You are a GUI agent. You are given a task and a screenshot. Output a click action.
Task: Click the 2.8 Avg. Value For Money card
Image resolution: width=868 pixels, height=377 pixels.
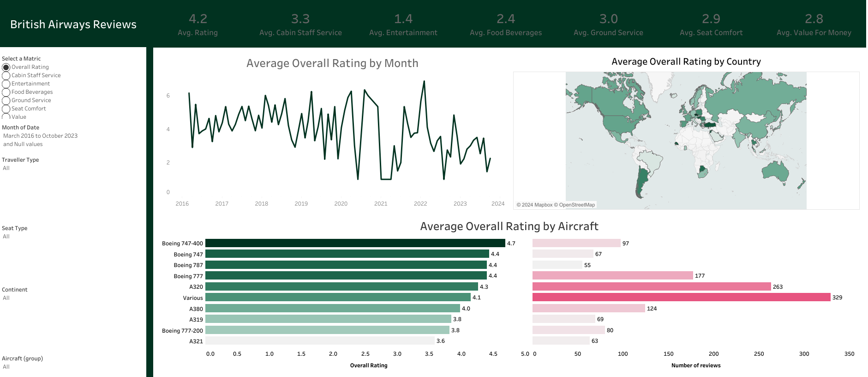click(x=814, y=24)
